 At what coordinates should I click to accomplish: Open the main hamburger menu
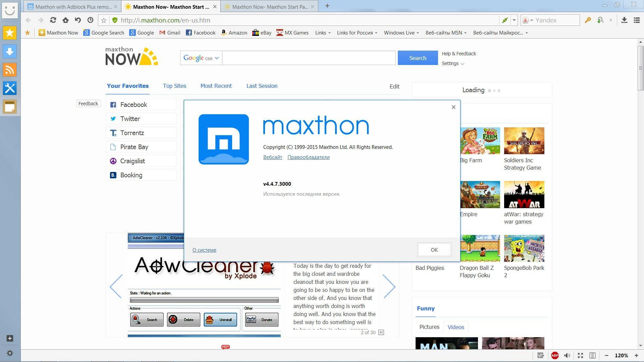point(637,20)
